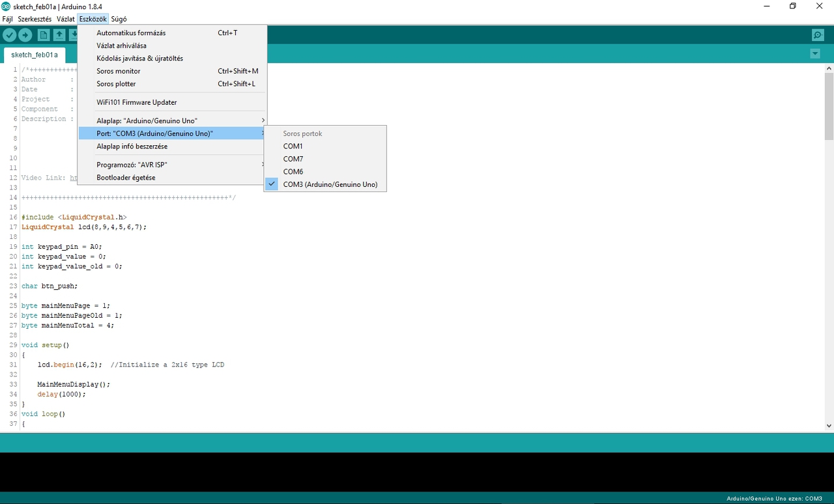Close the open Eszközök menu
The image size is (834, 504).
point(93,19)
